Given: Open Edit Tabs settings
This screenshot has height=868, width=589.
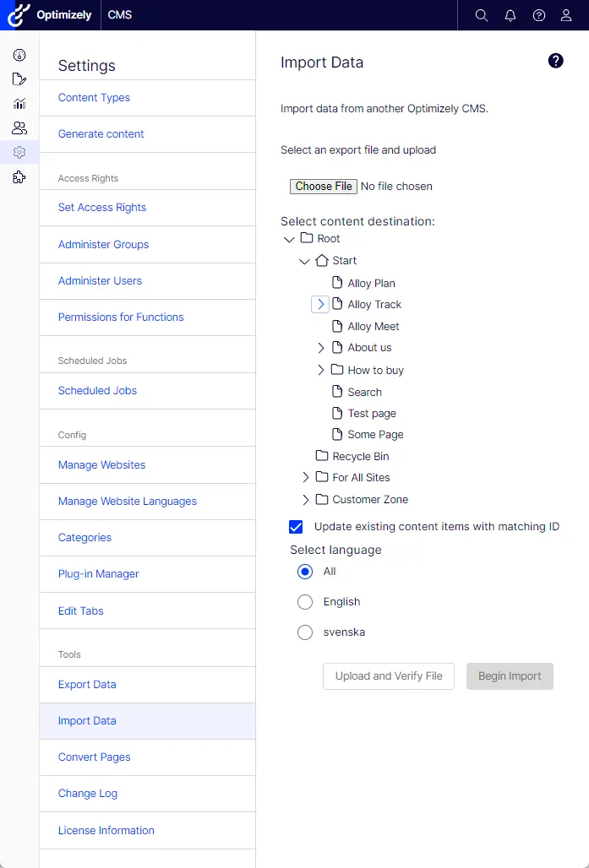Looking at the screenshot, I should [147, 610].
